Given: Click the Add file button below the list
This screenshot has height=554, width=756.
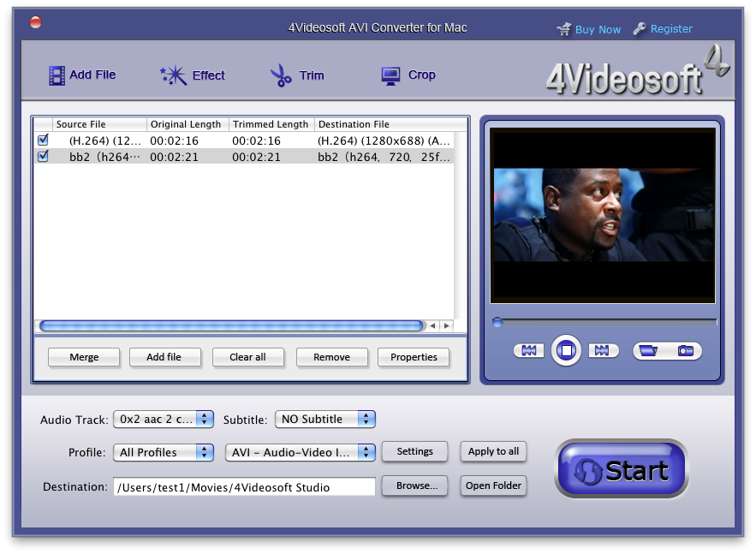Looking at the screenshot, I should pyautogui.click(x=164, y=357).
